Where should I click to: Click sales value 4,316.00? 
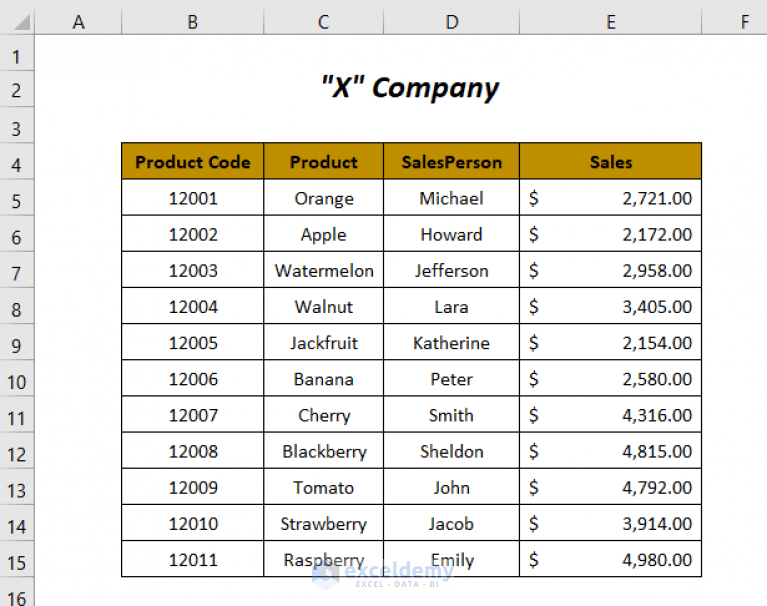(x=610, y=415)
